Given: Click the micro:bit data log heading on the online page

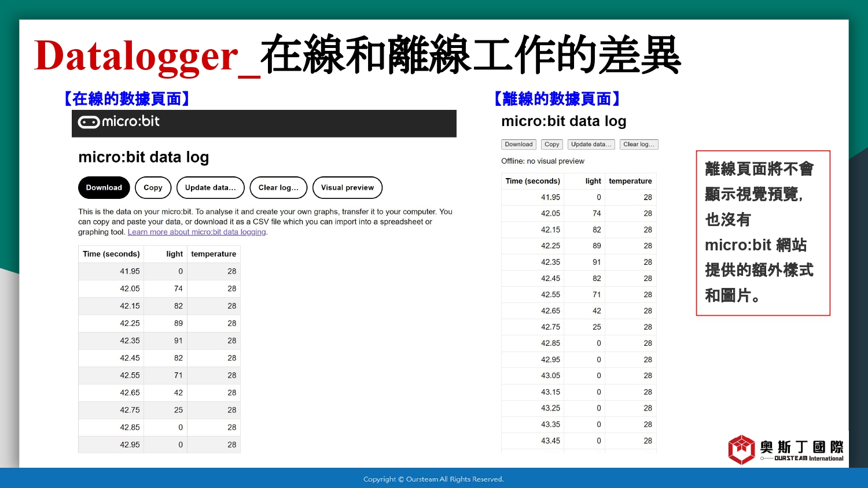Looking at the screenshot, I should tap(144, 157).
